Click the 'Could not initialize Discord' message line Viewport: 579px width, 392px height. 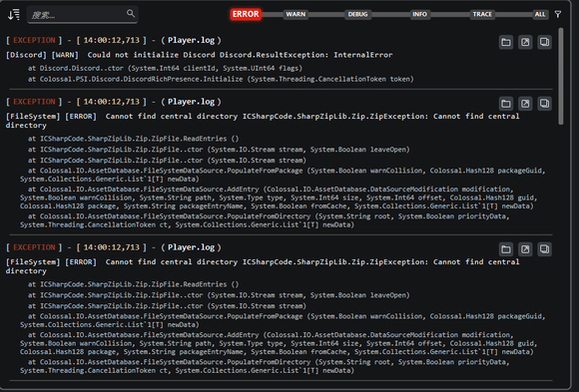pyautogui.click(x=199, y=55)
